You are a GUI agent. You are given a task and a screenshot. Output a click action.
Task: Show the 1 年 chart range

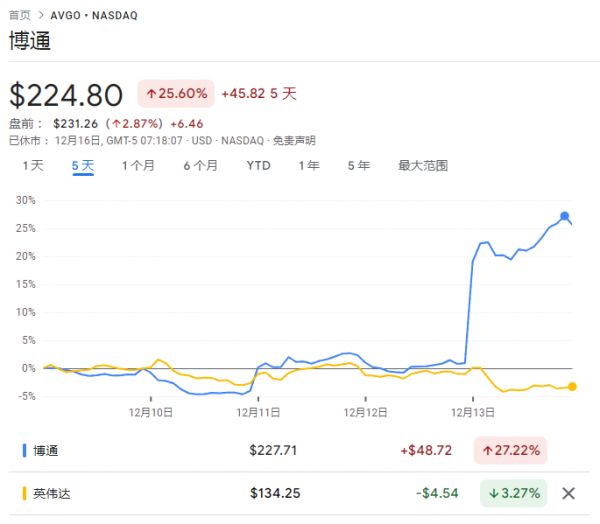click(x=309, y=166)
